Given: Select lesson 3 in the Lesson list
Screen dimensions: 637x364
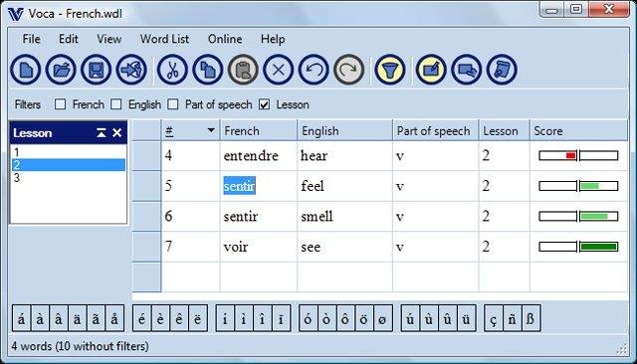Looking at the screenshot, I should 69,178.
